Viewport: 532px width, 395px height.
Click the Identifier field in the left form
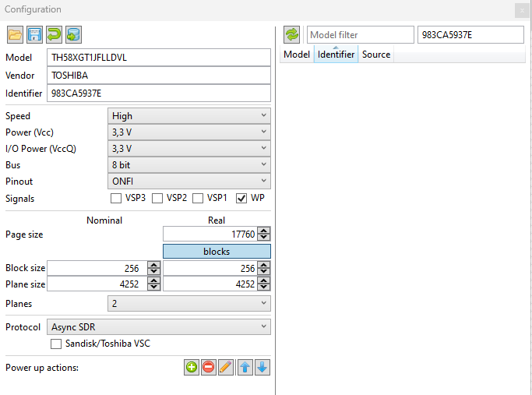159,93
